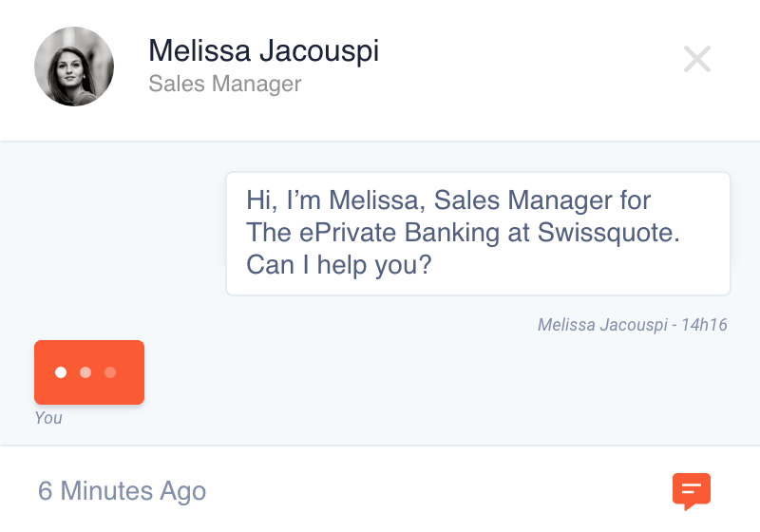Click the word Swissquote in the message
This screenshot has height=532, width=760.
[609, 233]
